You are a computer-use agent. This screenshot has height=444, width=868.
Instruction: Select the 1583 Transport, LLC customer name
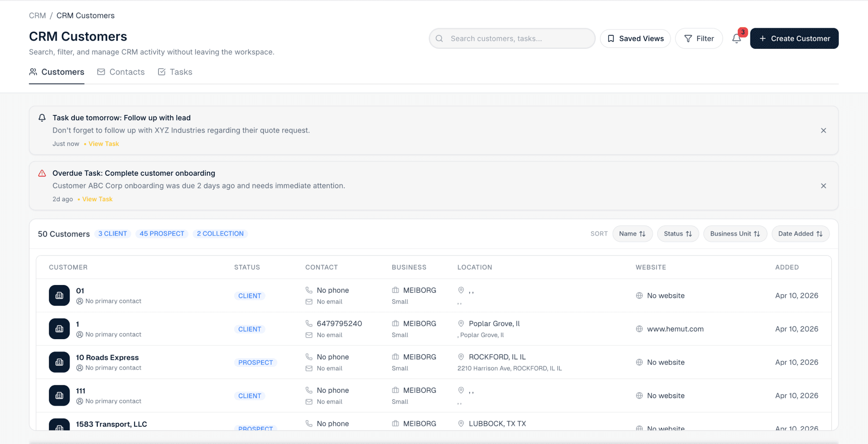(111, 424)
